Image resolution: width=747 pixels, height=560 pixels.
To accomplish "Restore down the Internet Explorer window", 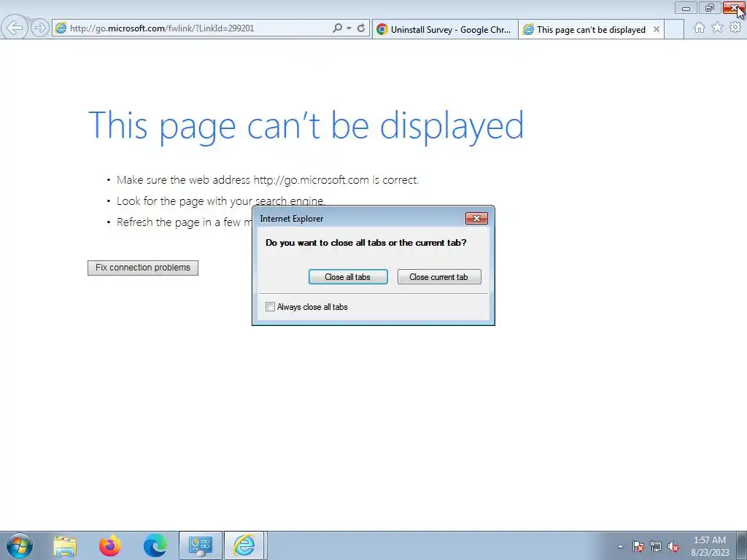I will tap(710, 7).
